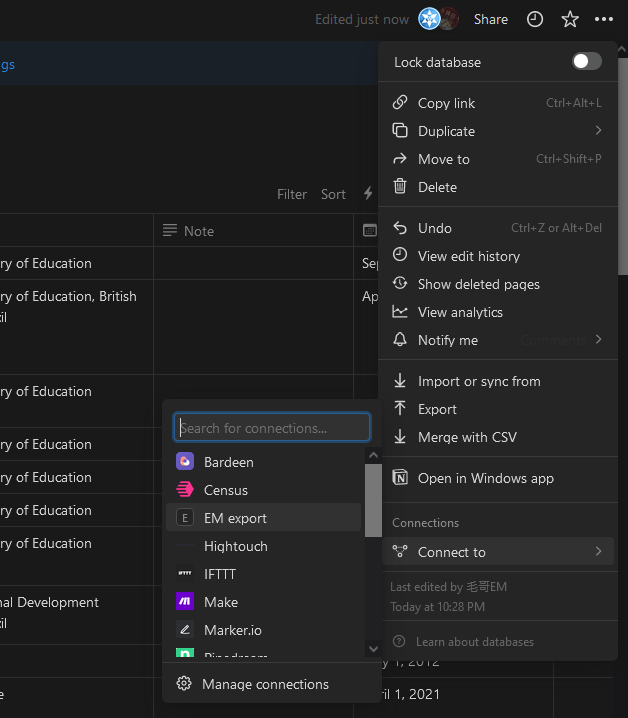Click the Marker.io pencil icon
Viewport: 628px width, 718px height.
185,630
